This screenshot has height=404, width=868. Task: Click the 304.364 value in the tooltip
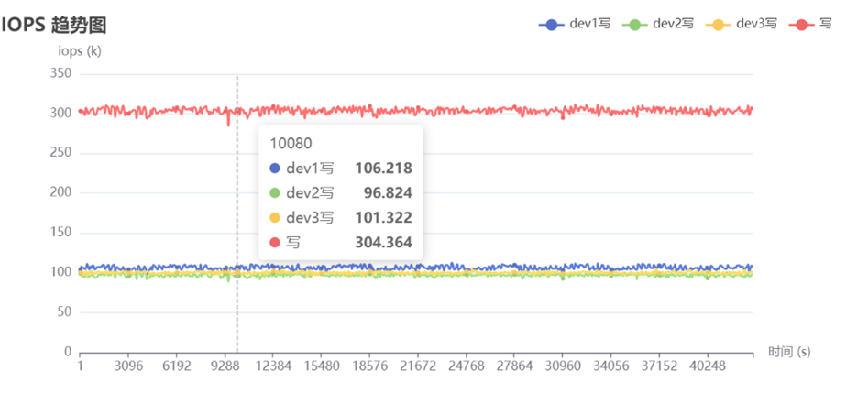[383, 243]
